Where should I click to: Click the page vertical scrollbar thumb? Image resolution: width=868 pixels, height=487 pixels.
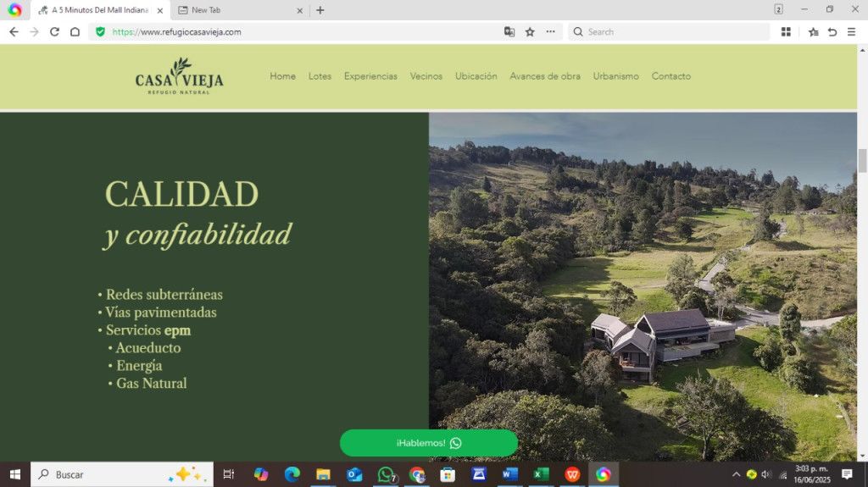862,160
